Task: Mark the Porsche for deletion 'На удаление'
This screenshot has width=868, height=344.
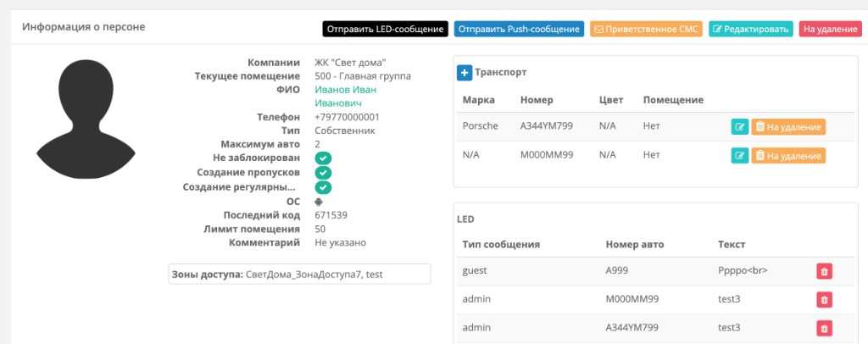Action: pyautogui.click(x=788, y=126)
